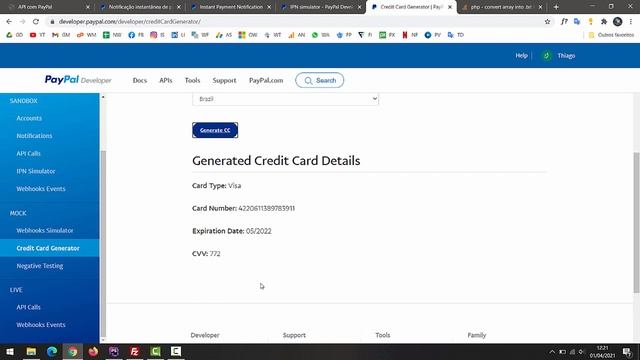Open the Tools menu
This screenshot has width=640, height=360.
(192, 80)
